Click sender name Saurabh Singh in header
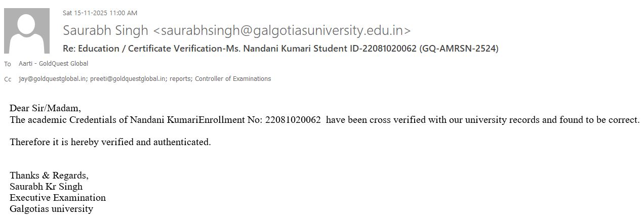 pos(105,30)
